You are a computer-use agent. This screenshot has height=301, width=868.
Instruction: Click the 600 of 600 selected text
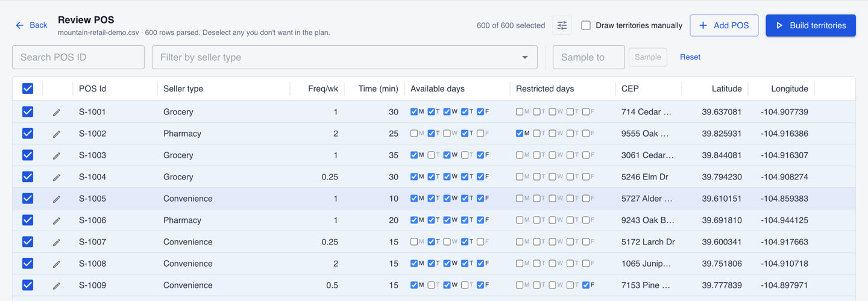[511, 25]
